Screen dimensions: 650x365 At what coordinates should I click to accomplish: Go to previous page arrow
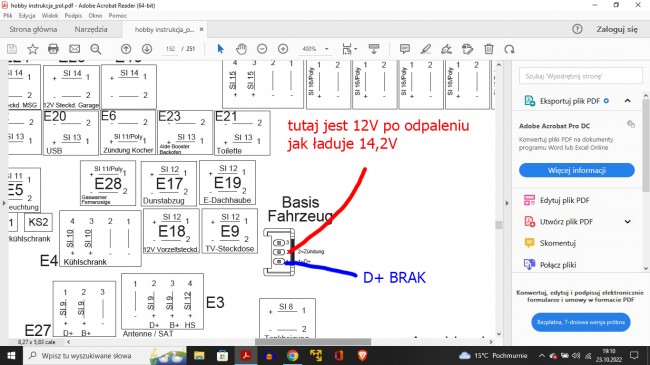click(126, 49)
